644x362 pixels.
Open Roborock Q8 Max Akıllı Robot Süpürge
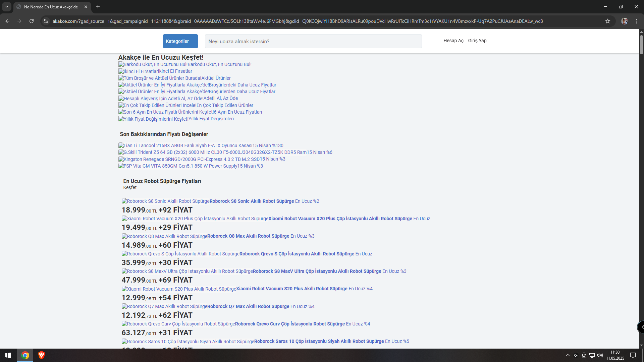click(218, 236)
